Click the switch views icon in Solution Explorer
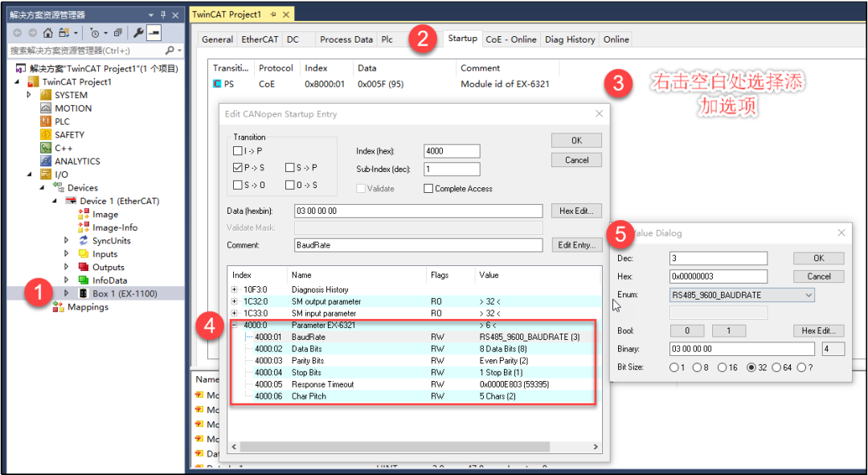Viewport: 868px width, 475px height. (65, 33)
